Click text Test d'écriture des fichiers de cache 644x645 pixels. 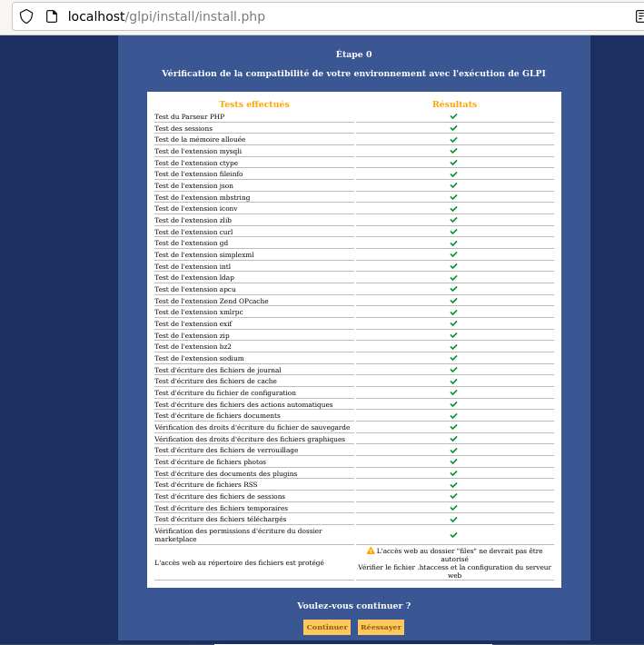click(215, 381)
